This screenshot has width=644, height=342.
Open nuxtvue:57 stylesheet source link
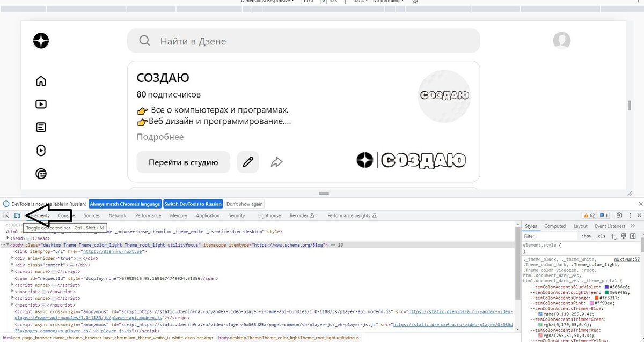627,259
